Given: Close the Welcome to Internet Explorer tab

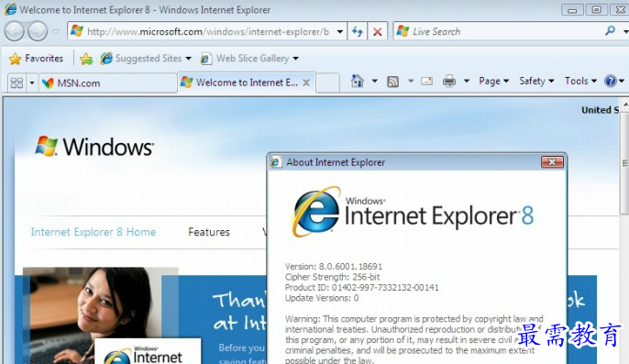Looking at the screenshot, I should point(306,83).
